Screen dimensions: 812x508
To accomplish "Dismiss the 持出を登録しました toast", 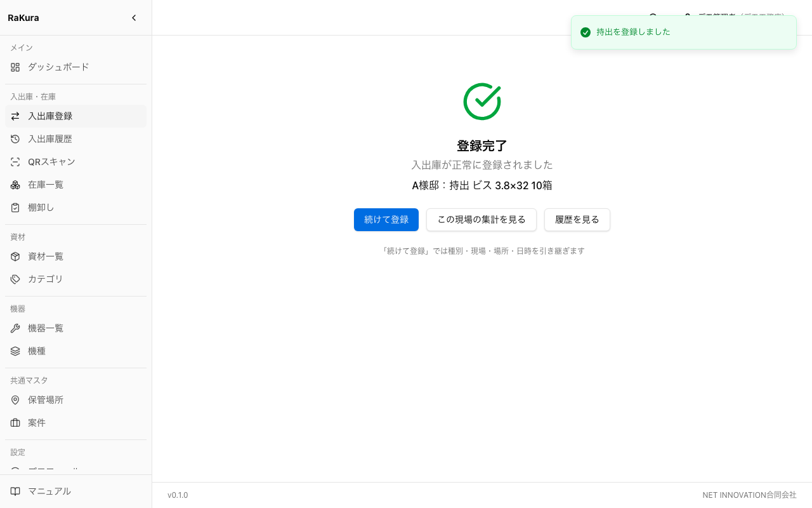I will pyautogui.click(x=684, y=32).
